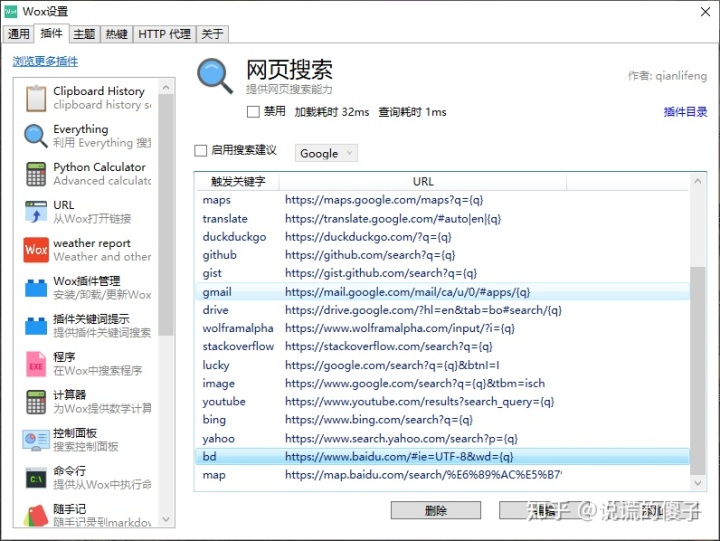Viewport: 720px width, 541px height.
Task: Switch to the 主题 tab
Action: [84, 34]
